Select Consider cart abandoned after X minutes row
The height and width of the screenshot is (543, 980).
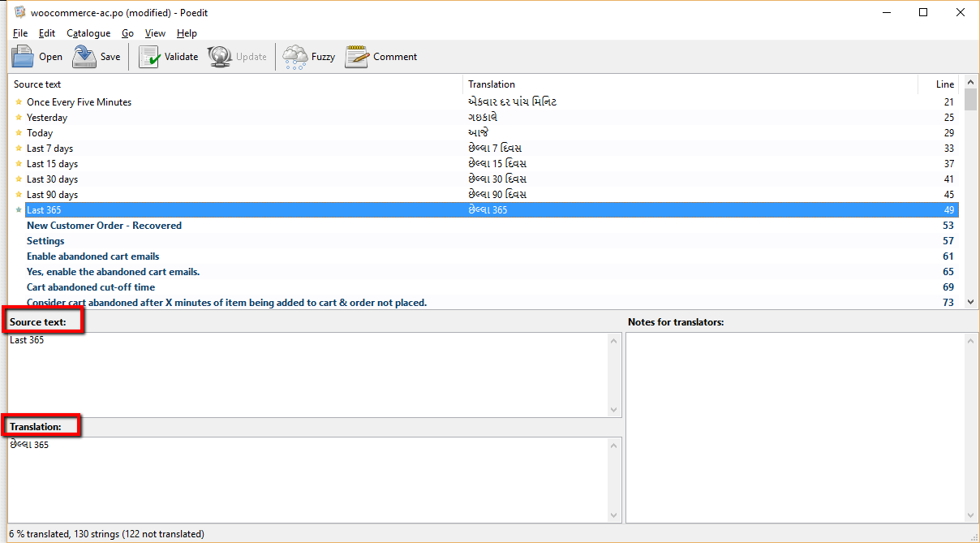[x=484, y=303]
